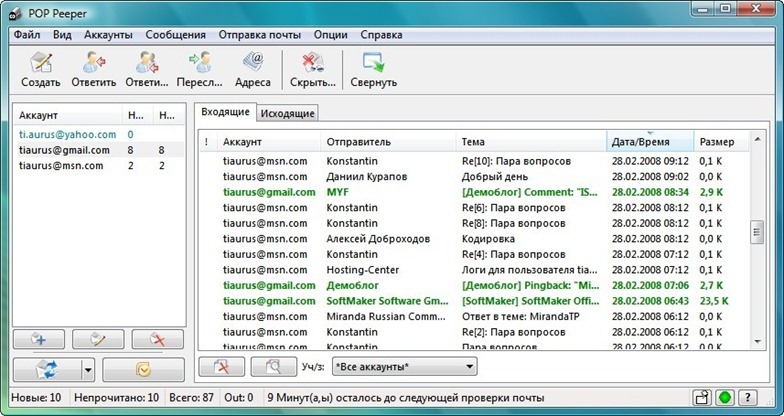Click 'Непрочитано: 10' in status bar
784x416 pixels.
(x=116, y=398)
